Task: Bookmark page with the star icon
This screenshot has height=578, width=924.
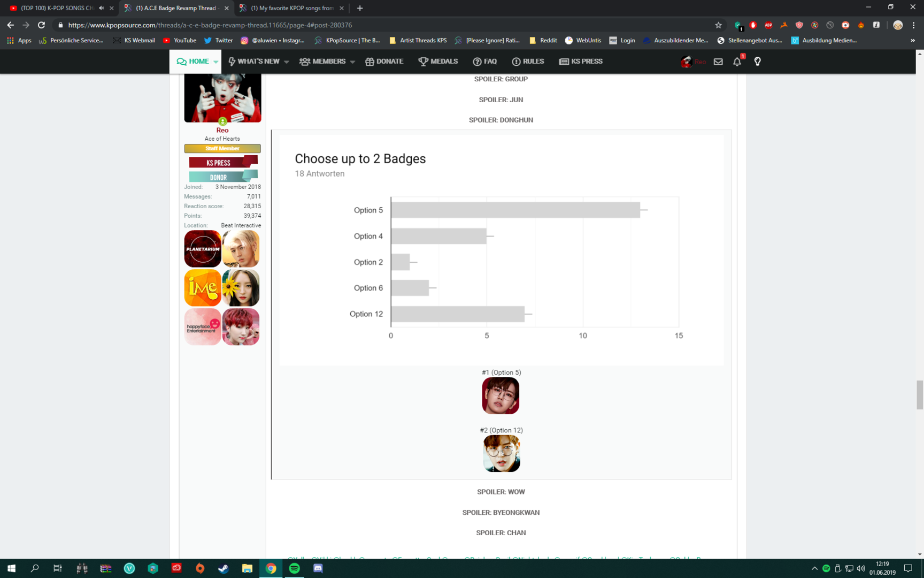Action: (x=718, y=25)
